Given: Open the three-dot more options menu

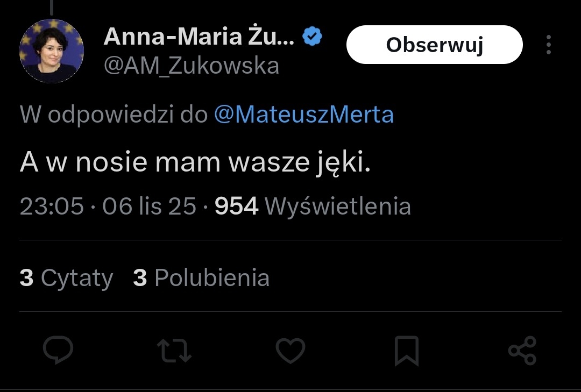Looking at the screenshot, I should [548, 45].
